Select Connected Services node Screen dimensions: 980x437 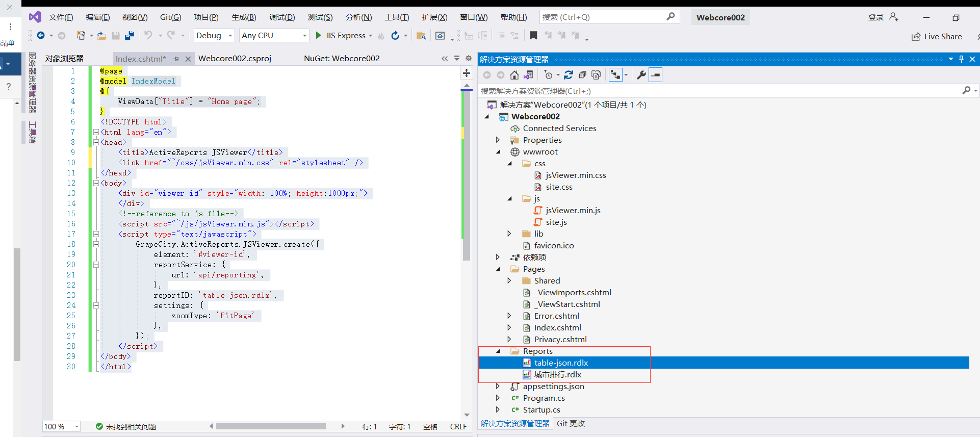[559, 128]
